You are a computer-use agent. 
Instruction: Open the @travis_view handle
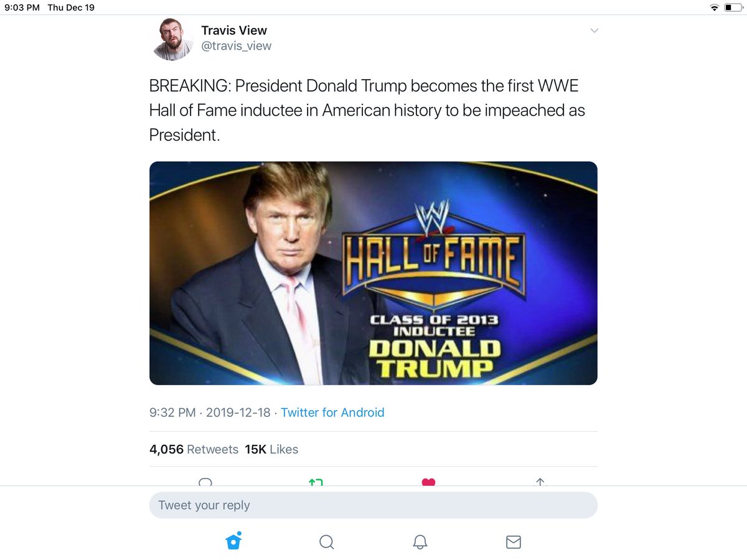[236, 46]
